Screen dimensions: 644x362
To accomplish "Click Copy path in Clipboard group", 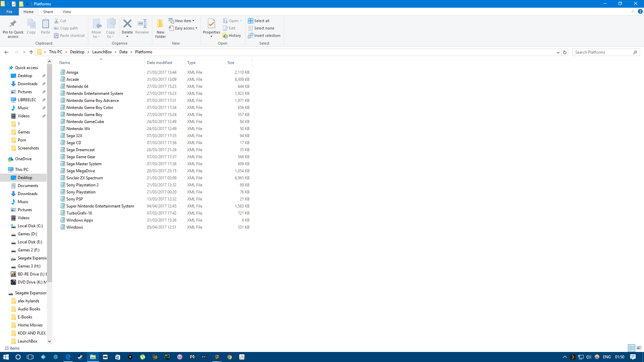I will (x=66, y=28).
